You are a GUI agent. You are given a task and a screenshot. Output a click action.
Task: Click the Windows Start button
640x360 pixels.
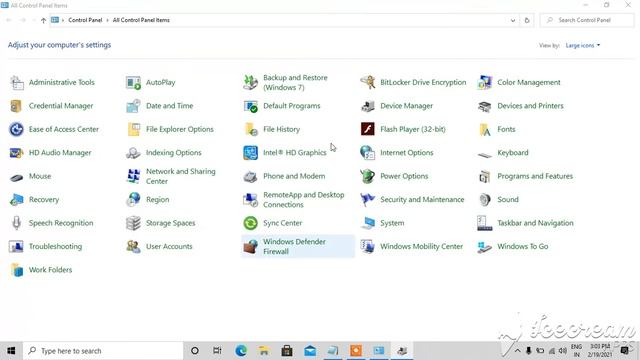pos(11,351)
